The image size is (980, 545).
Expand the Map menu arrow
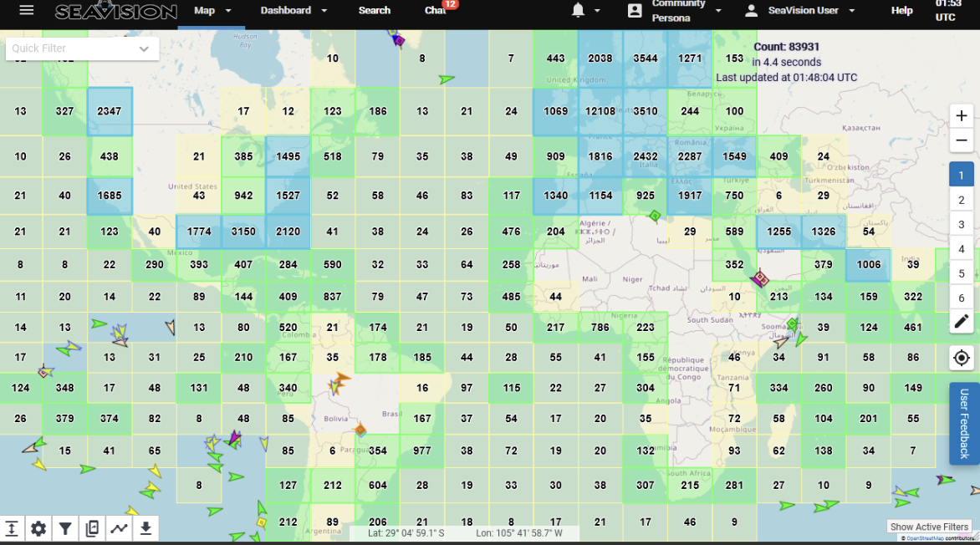click(x=228, y=11)
